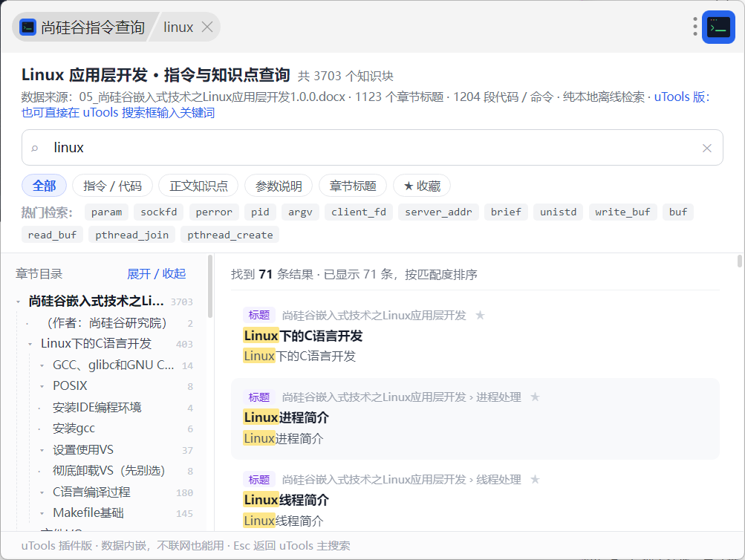Clear the search box with the X icon
Image resolution: width=745 pixels, height=560 pixels.
click(x=706, y=149)
